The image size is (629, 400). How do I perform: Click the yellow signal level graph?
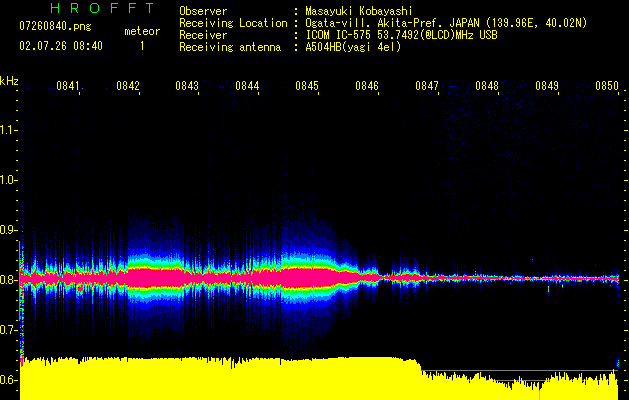point(319,379)
